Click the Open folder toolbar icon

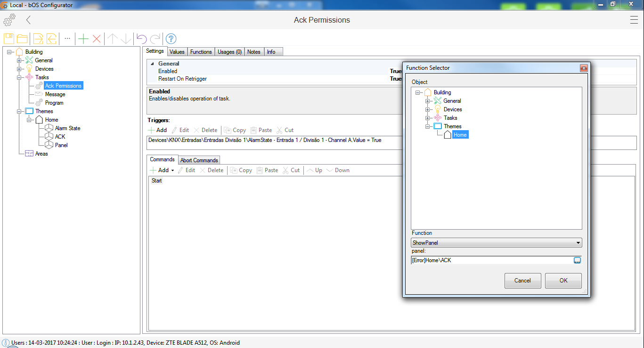pyautogui.click(x=22, y=39)
